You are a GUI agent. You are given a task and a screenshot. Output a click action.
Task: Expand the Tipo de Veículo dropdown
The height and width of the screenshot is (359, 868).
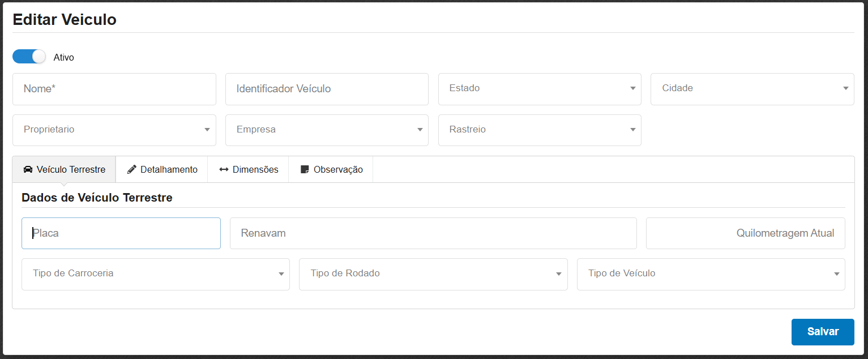[x=711, y=275]
